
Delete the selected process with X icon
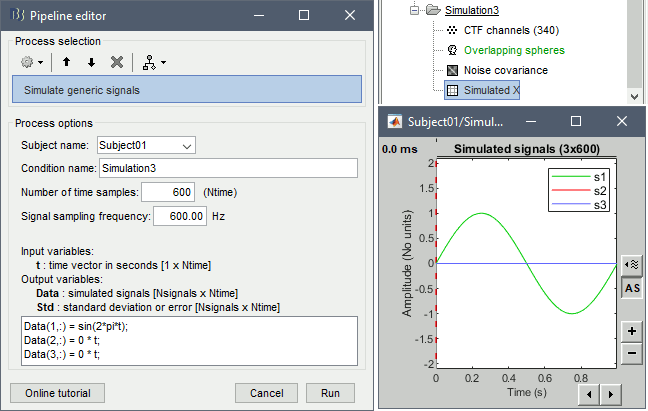(117, 62)
